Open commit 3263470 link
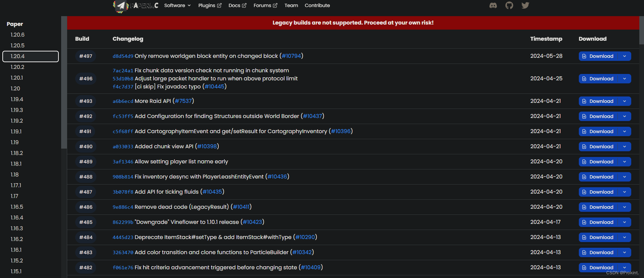The image size is (644, 278). tap(123, 252)
